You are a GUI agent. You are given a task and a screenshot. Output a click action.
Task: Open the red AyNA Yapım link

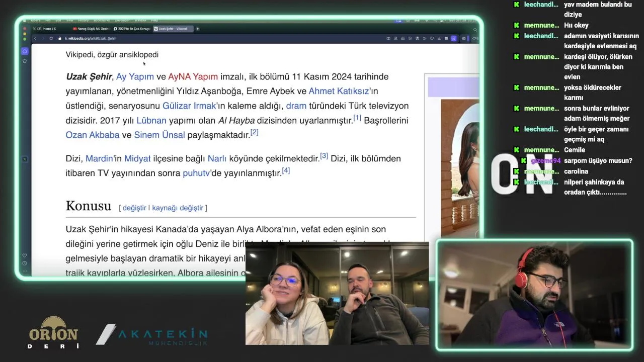click(193, 77)
